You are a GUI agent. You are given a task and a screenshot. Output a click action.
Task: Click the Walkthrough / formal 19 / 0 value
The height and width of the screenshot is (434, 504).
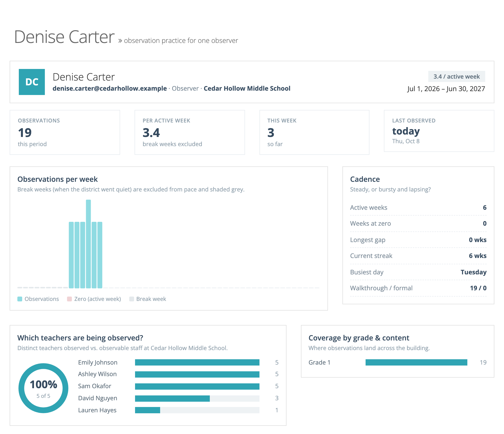478,288
